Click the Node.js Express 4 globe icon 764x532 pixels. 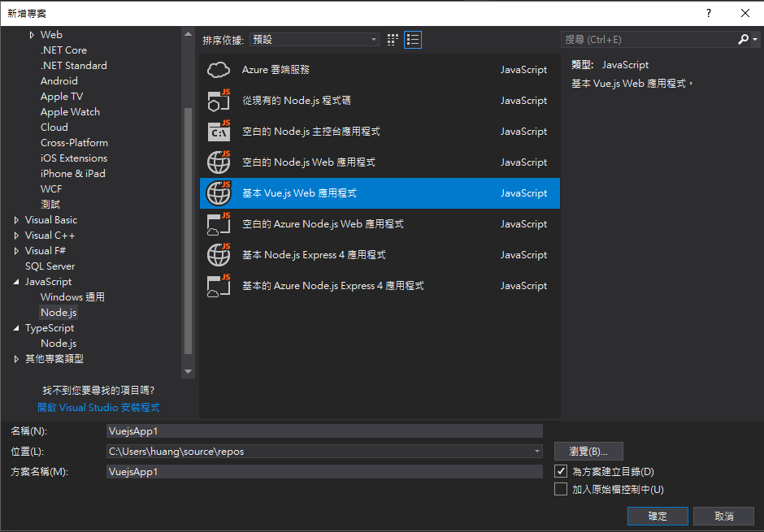click(219, 255)
